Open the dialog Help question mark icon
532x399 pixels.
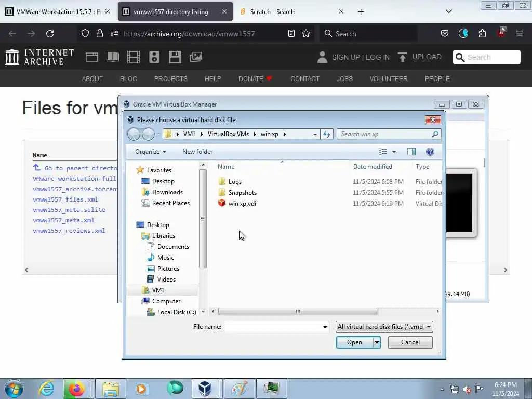(430, 152)
